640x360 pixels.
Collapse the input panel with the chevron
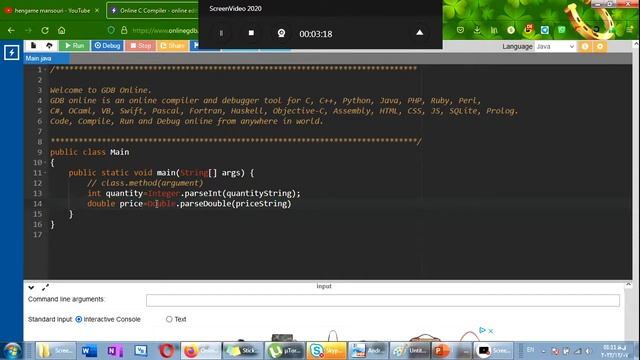pyautogui.click(x=31, y=287)
